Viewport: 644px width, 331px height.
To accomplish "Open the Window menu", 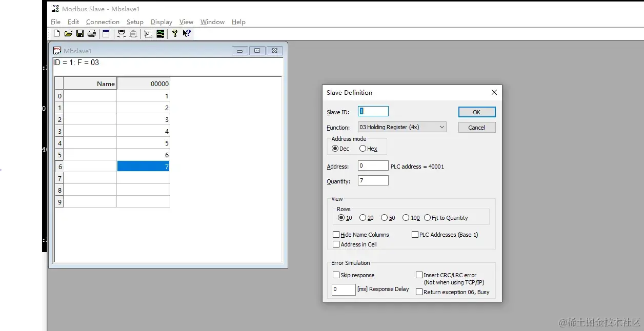I will click(x=212, y=22).
